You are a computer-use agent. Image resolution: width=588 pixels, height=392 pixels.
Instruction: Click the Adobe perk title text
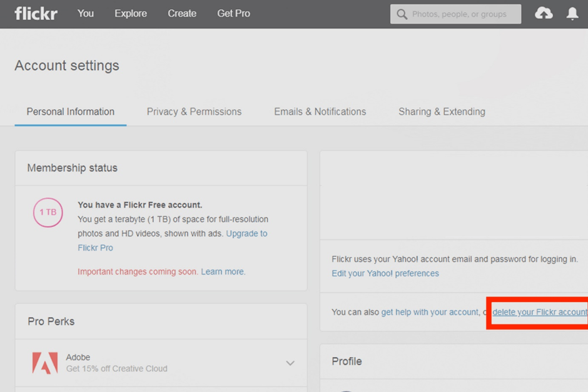click(78, 357)
